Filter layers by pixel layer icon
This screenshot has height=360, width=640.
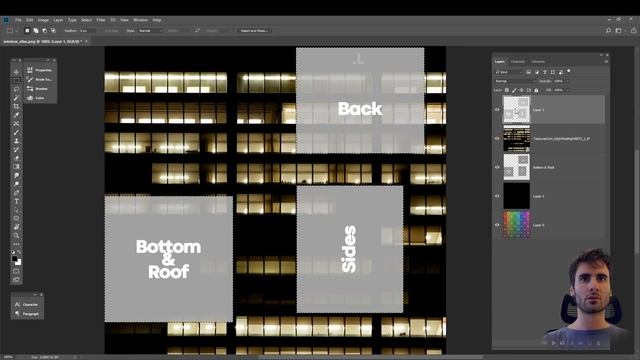point(529,72)
